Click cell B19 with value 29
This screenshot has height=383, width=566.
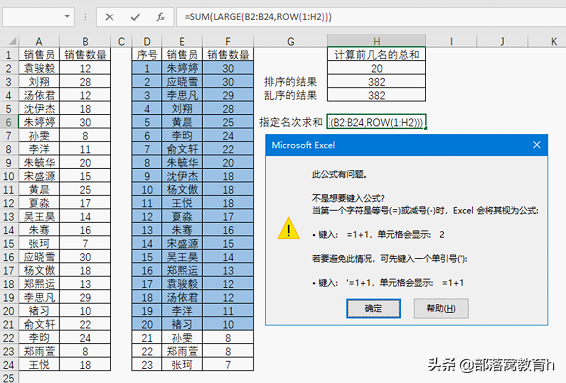[85, 297]
